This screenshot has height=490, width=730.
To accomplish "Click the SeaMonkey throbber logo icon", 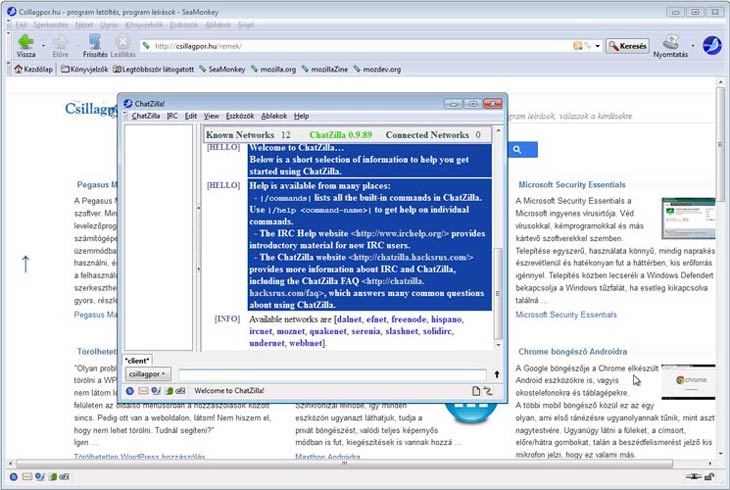I will pos(712,45).
